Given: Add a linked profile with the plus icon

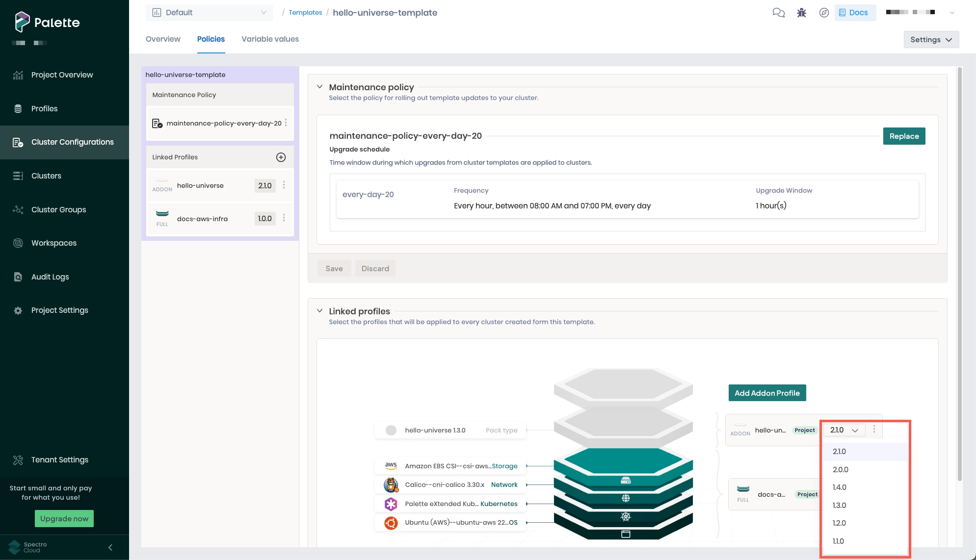Looking at the screenshot, I should [281, 157].
